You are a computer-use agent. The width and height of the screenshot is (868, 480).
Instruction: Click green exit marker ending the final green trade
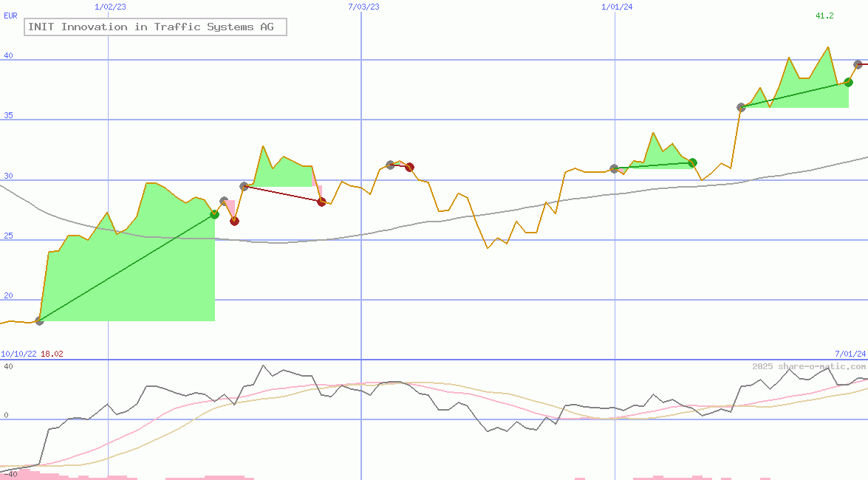848,82
